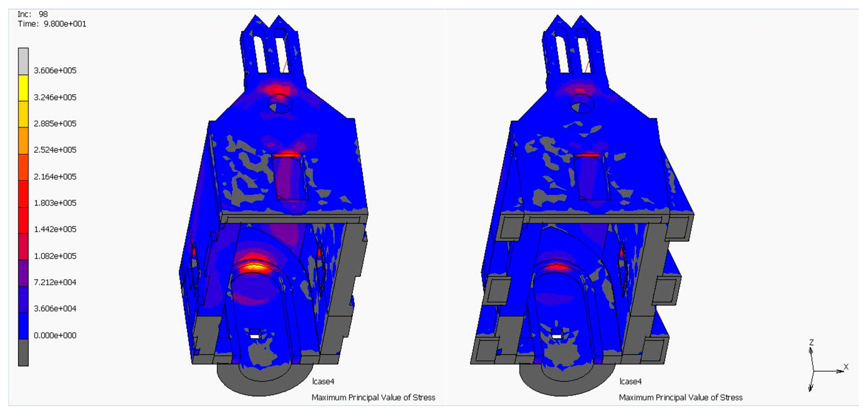Click left Maximum Principal Value of Stress caption
Viewport: 868px width, 416px height.
373,397
